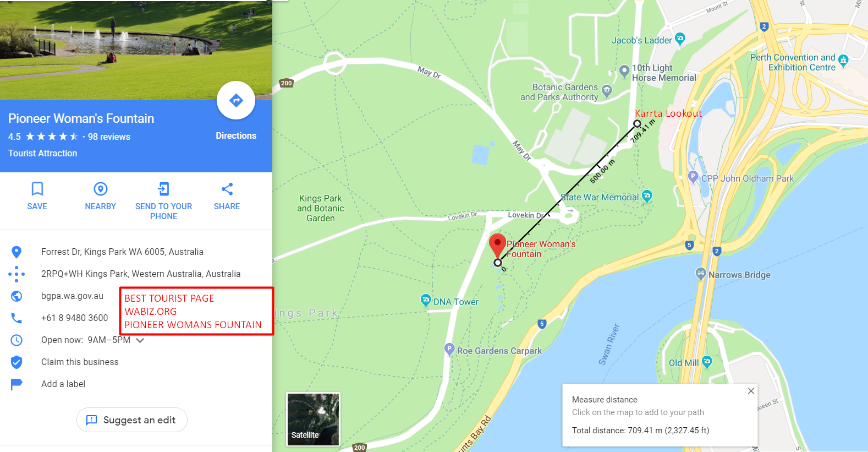The image size is (868, 452).
Task: Switch map to Satellite view
Action: coord(313,419)
